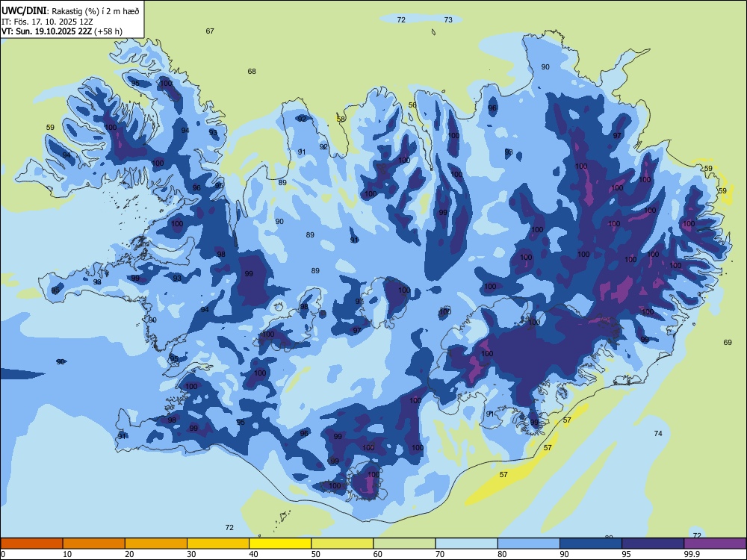The width and height of the screenshot is (747, 560).
Task: Click map humidity value '69'
Action: click(728, 343)
